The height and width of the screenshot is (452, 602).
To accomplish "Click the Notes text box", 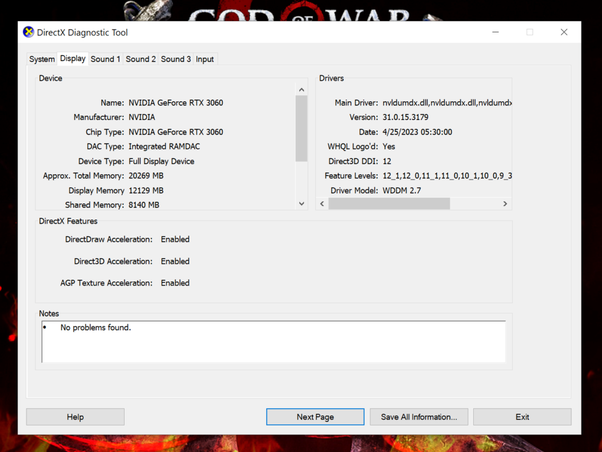I will 273,341.
